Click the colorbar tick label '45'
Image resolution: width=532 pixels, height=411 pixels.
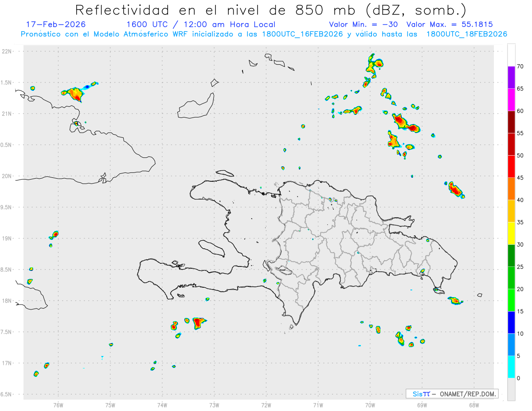[520, 178]
